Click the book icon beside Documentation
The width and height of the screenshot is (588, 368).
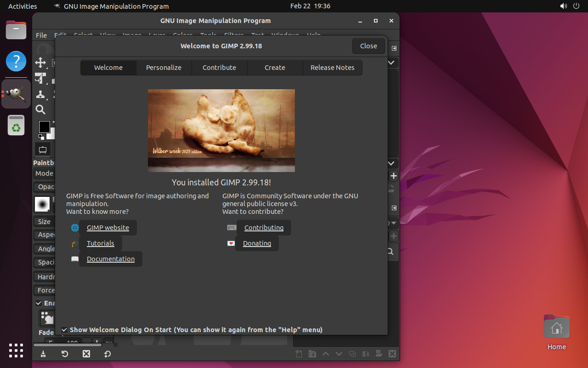pos(74,259)
